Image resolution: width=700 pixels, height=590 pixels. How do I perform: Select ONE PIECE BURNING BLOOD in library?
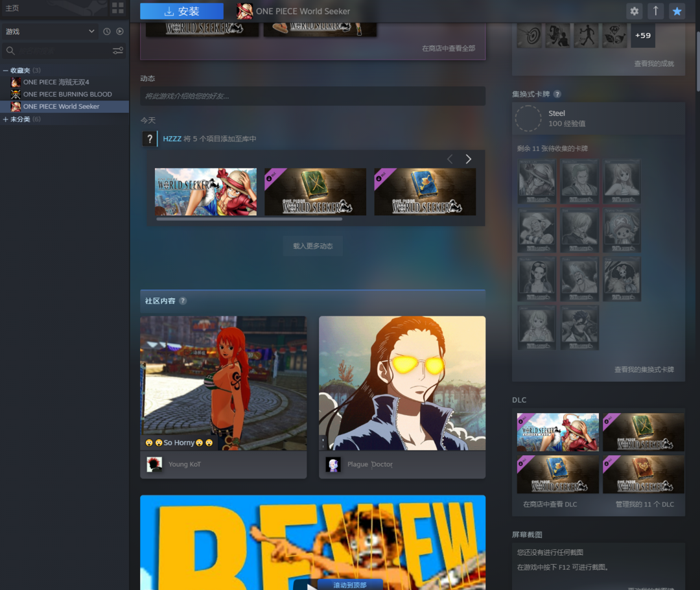tap(67, 94)
